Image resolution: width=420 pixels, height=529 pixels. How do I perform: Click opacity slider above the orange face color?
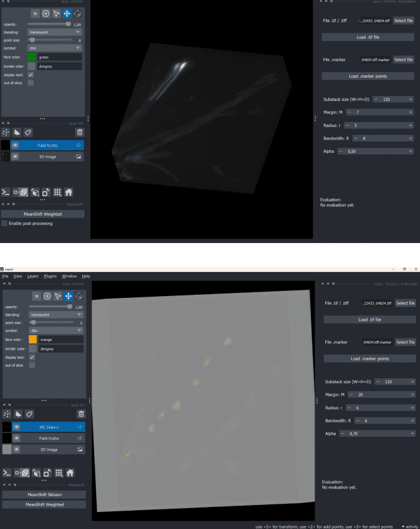(51, 306)
